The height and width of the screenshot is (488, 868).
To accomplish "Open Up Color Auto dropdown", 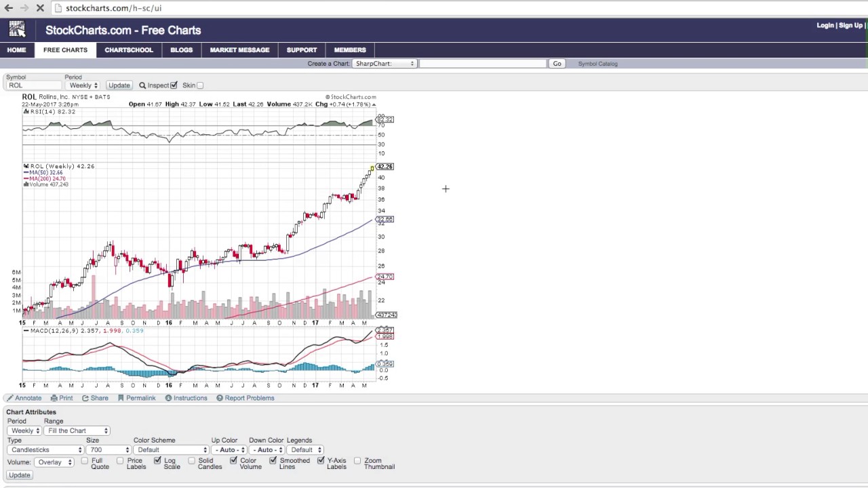I will 229,449.
